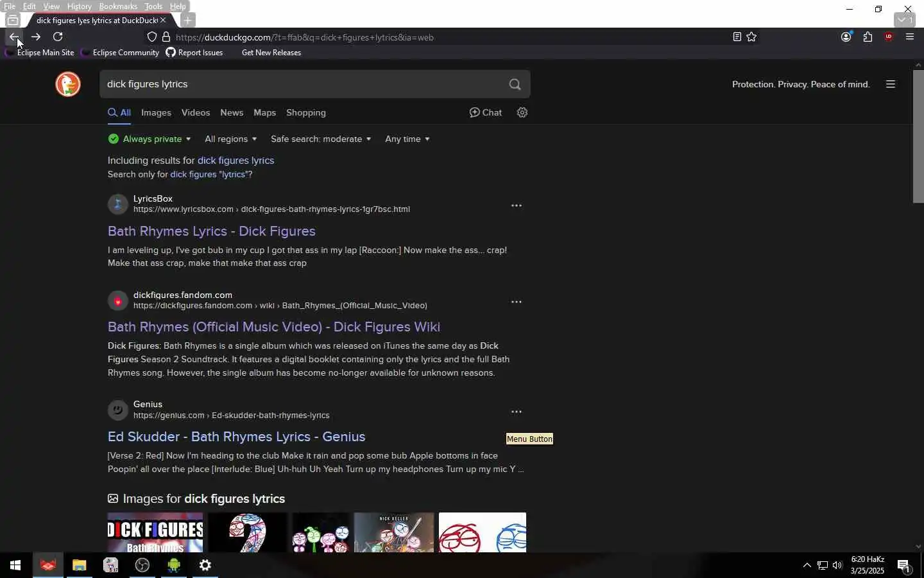The image size is (924, 578).
Task: Open the settings gear taskbar app
Action: [x=205, y=565]
